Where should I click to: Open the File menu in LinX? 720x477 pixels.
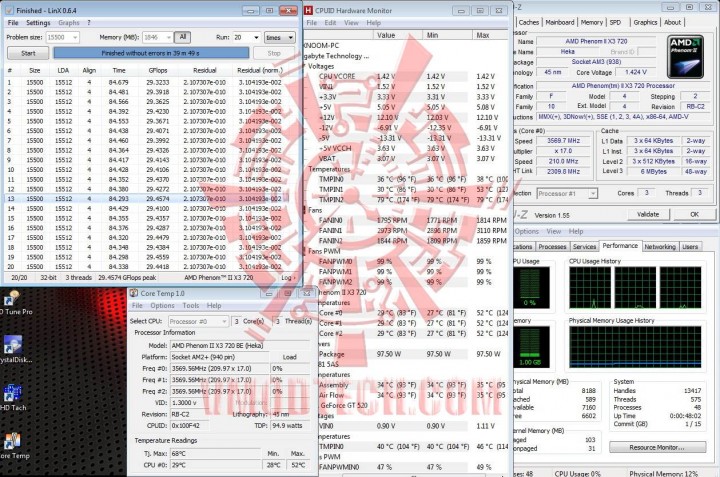click(13, 22)
